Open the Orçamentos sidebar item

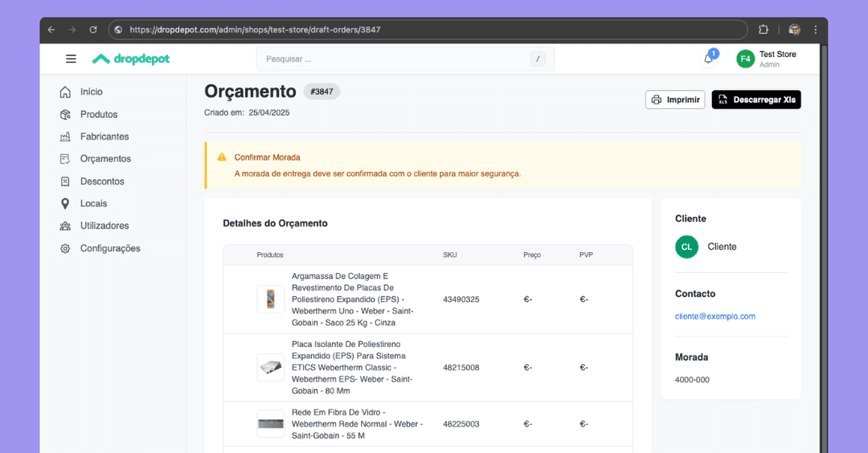[105, 159]
